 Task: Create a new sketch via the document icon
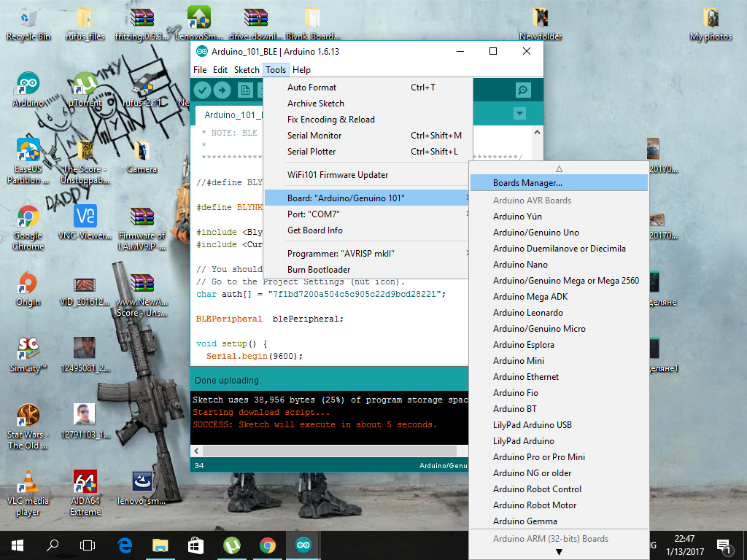point(246,90)
